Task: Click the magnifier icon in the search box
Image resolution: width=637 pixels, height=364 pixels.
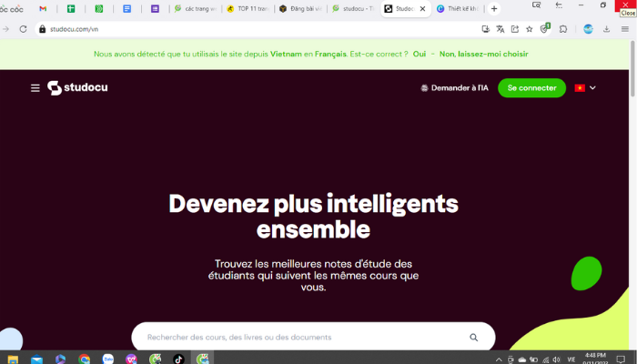Action: pos(474,338)
